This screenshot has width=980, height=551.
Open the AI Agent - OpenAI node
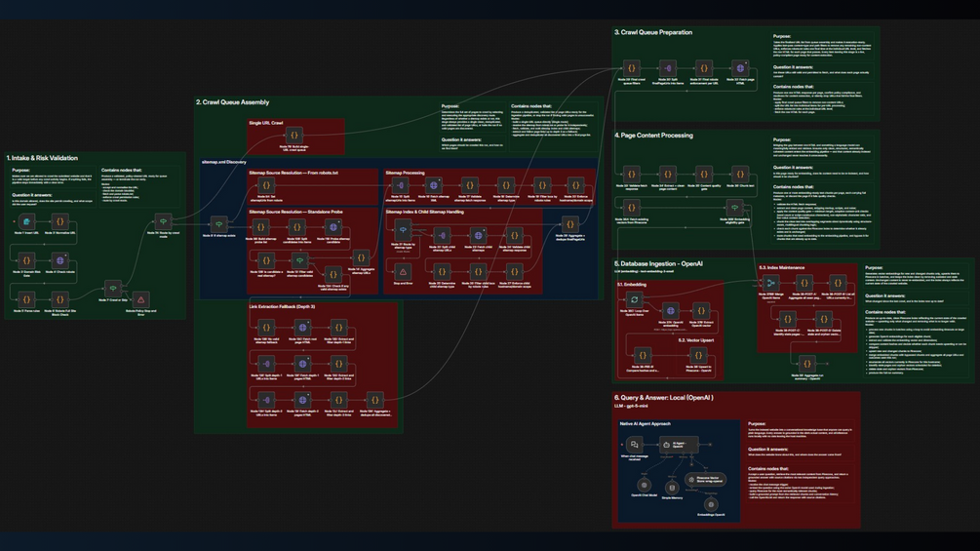click(679, 444)
